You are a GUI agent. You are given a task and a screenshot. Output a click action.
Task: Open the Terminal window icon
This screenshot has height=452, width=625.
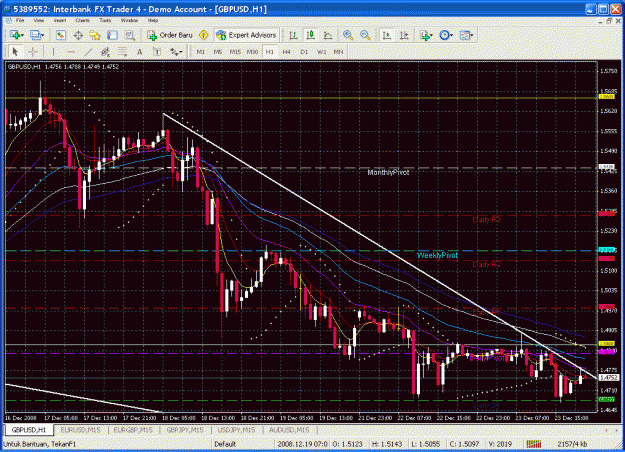point(112,35)
